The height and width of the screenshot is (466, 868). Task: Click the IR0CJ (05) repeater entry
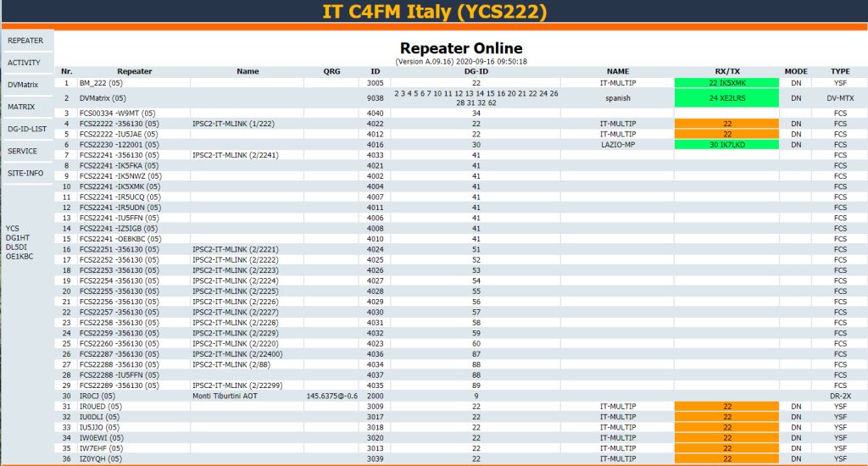click(x=97, y=396)
